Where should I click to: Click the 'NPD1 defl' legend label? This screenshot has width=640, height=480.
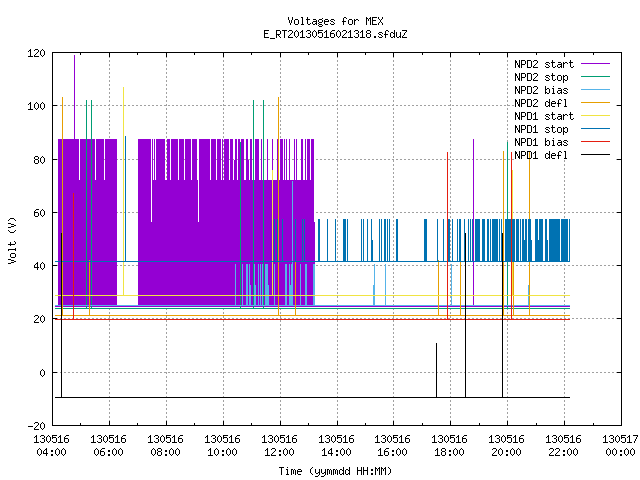tap(541, 156)
